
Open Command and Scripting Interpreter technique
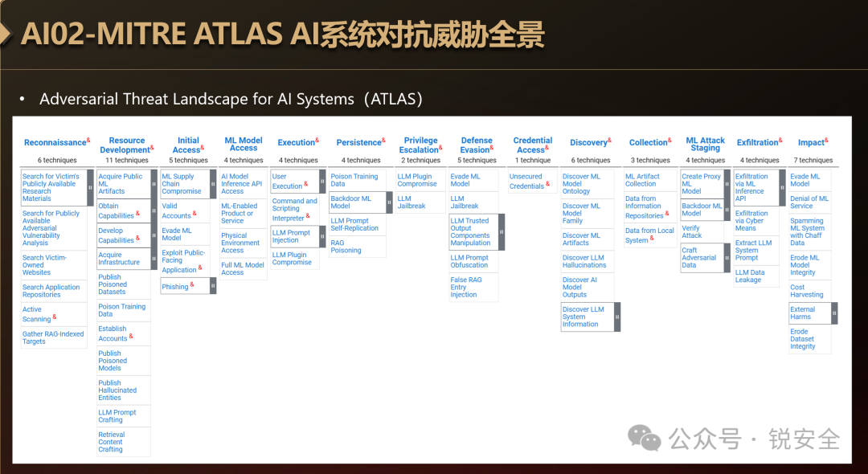(294, 210)
